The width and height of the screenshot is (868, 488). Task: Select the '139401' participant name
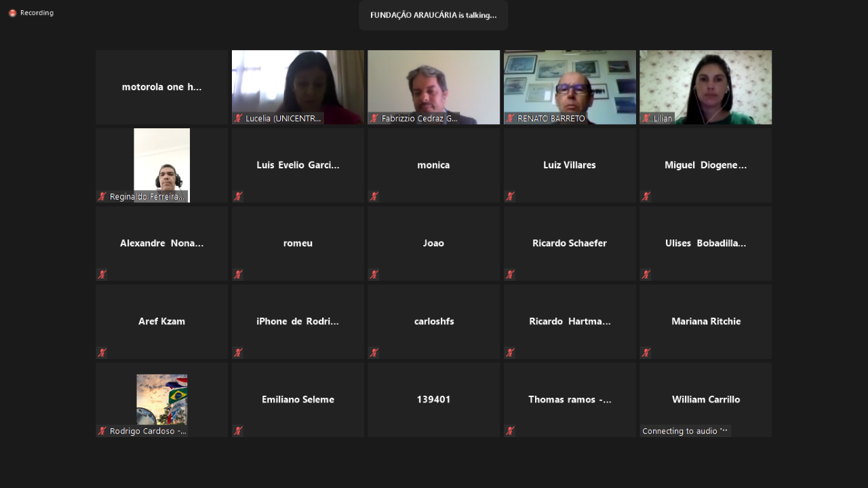tap(433, 399)
